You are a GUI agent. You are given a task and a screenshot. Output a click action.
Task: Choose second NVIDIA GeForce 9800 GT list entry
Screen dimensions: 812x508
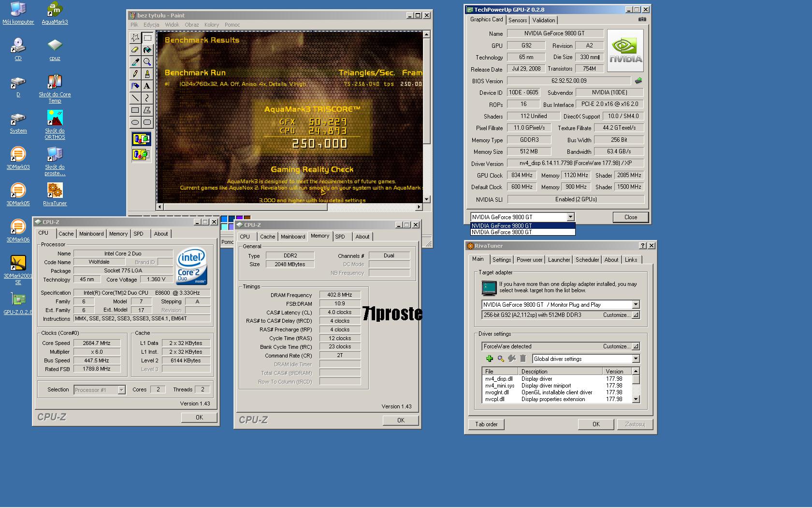click(x=523, y=232)
